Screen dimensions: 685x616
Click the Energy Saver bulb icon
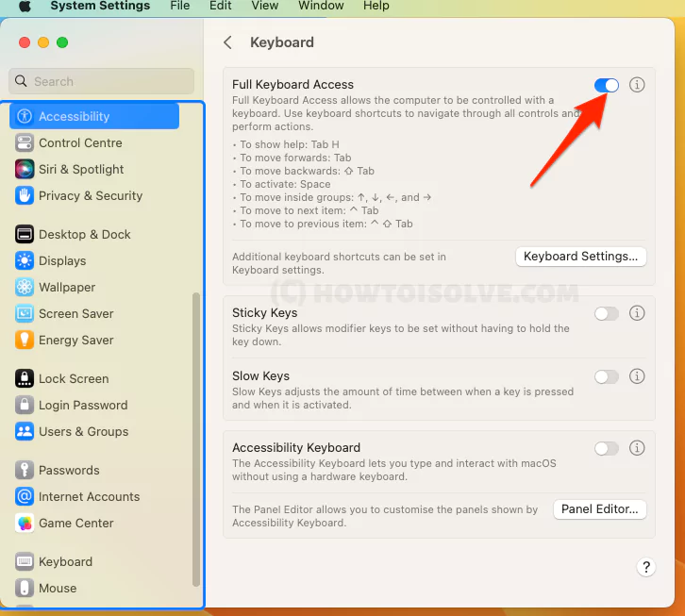click(25, 340)
